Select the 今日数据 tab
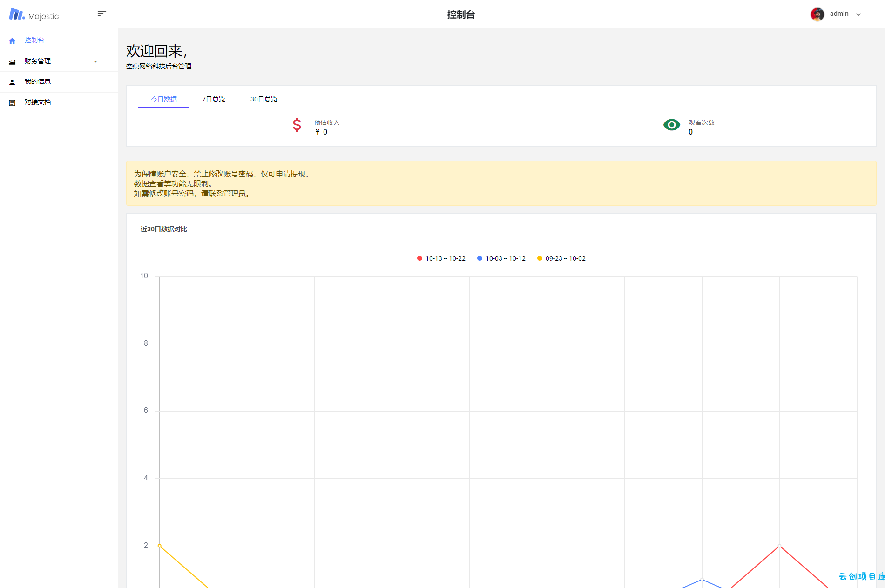The image size is (885, 588). tap(164, 99)
